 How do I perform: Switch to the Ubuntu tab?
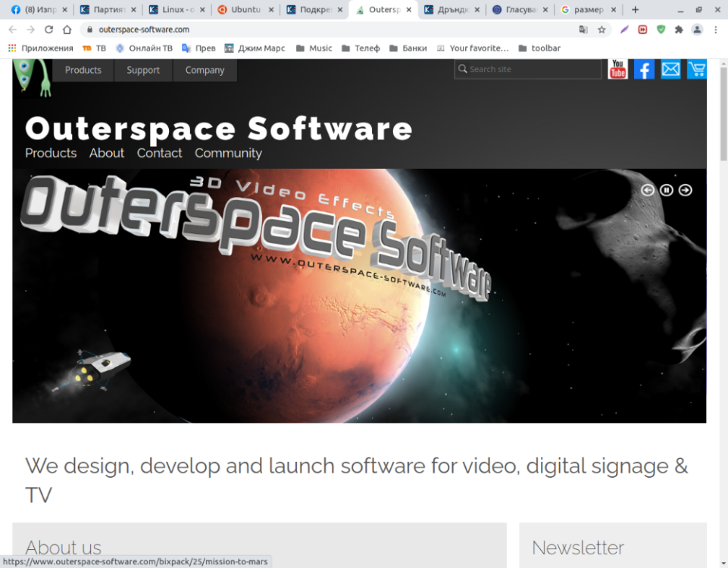pyautogui.click(x=245, y=9)
